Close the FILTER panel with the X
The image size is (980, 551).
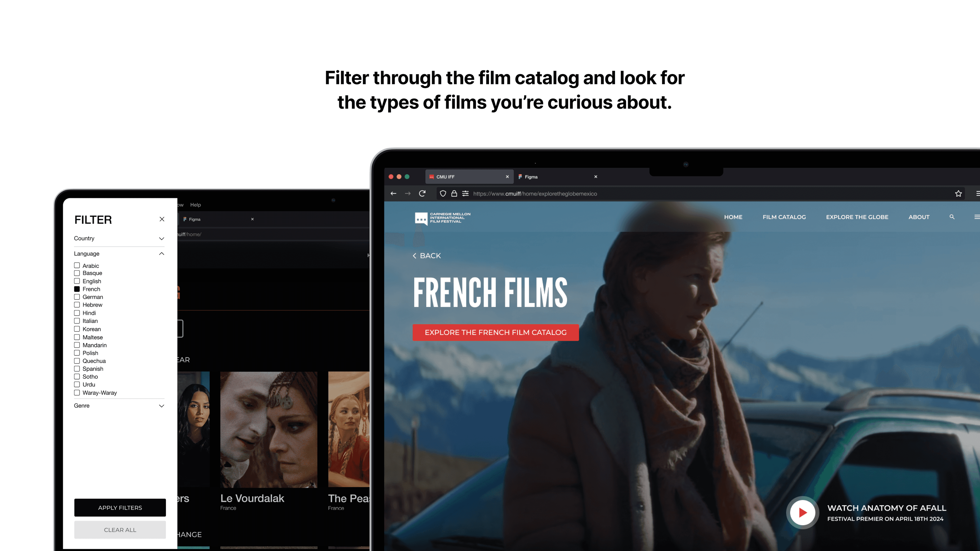click(162, 219)
